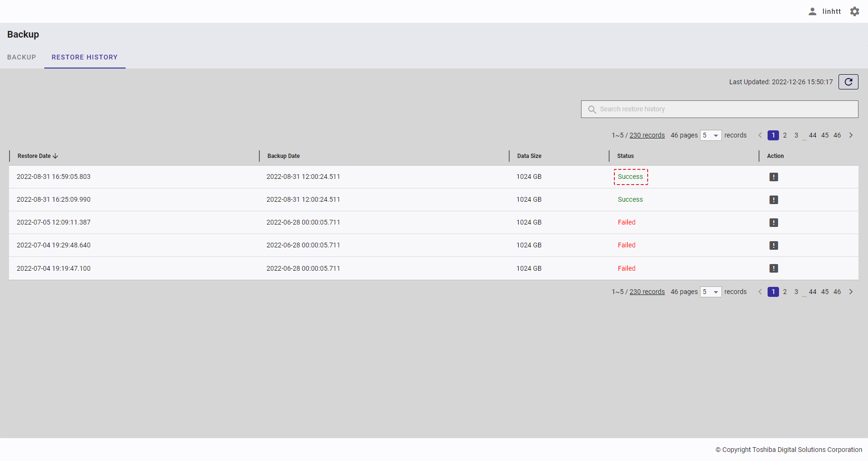Click the refresh icon beside Last Updated
This screenshot has height=461, width=868.
pyautogui.click(x=848, y=82)
